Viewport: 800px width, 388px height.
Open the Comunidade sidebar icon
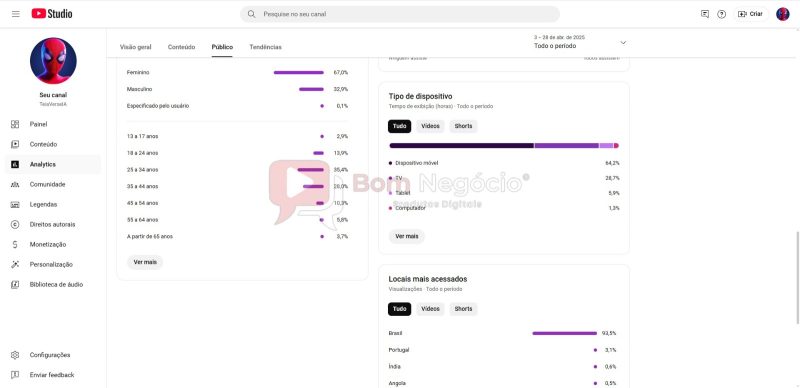click(15, 184)
